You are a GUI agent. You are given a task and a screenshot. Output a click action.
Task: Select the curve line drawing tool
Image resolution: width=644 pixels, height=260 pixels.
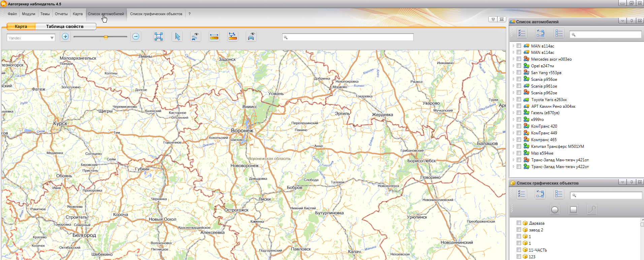pyautogui.click(x=592, y=210)
